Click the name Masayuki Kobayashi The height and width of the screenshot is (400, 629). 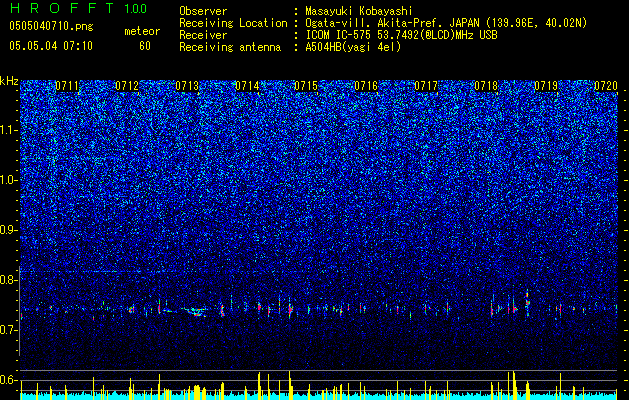pyautogui.click(x=359, y=11)
